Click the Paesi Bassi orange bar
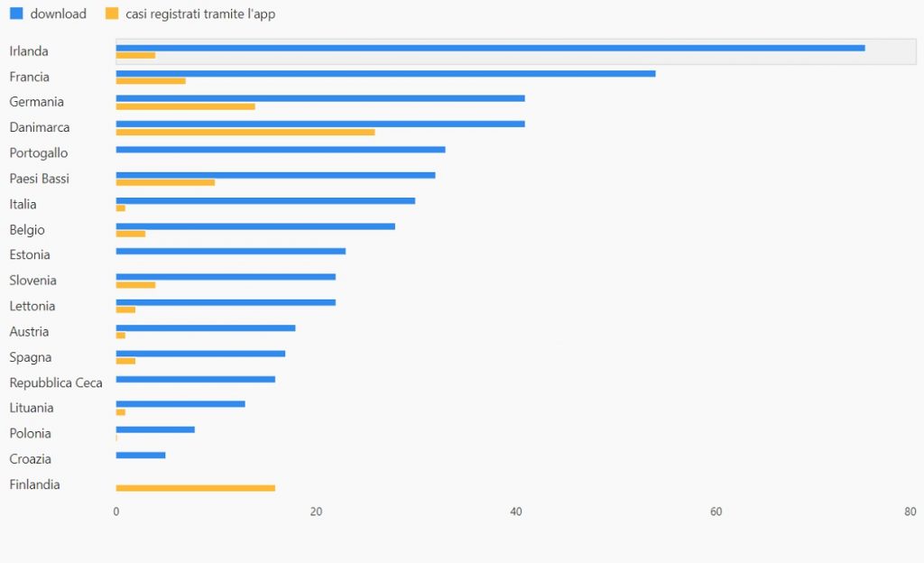This screenshot has width=924, height=563. click(x=165, y=182)
